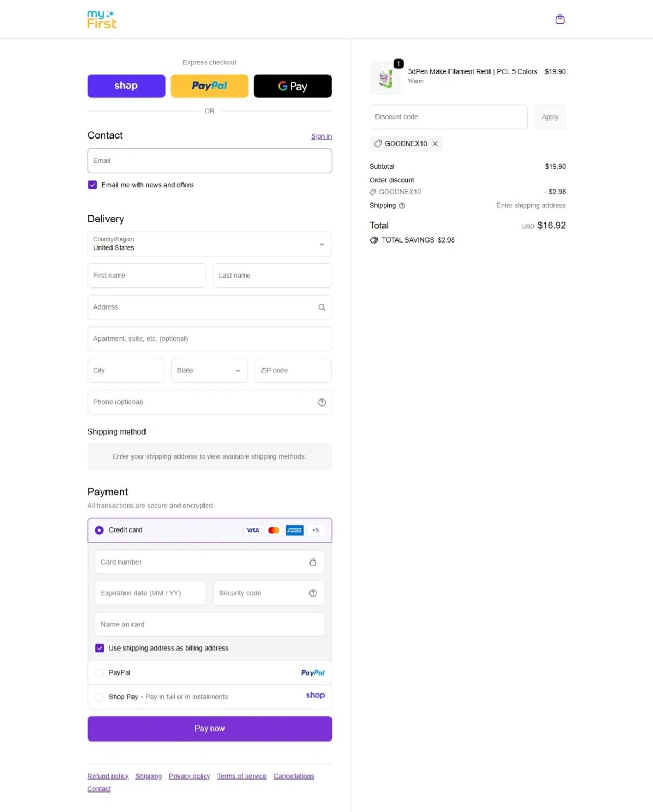Click the Mastercard icon

click(x=274, y=531)
